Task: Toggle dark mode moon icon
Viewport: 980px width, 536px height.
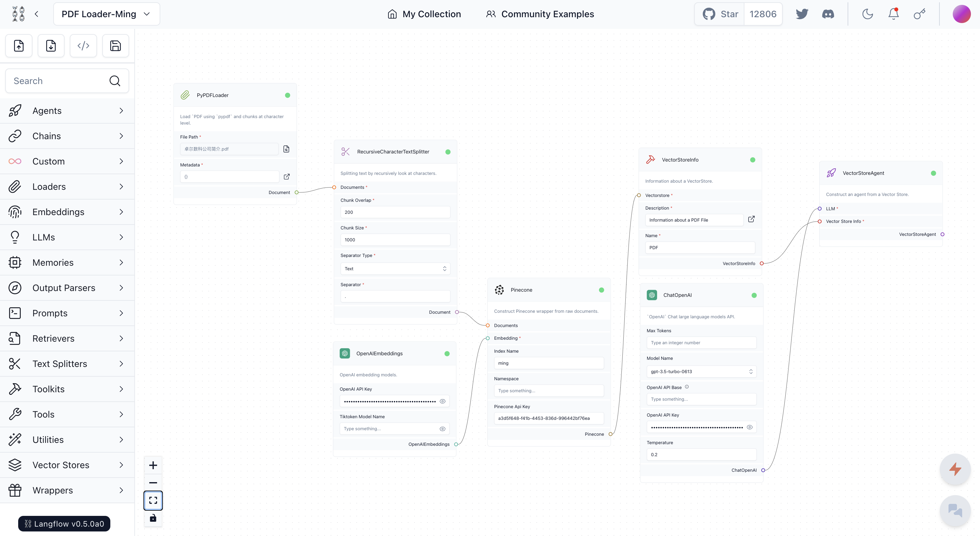Action: [867, 14]
